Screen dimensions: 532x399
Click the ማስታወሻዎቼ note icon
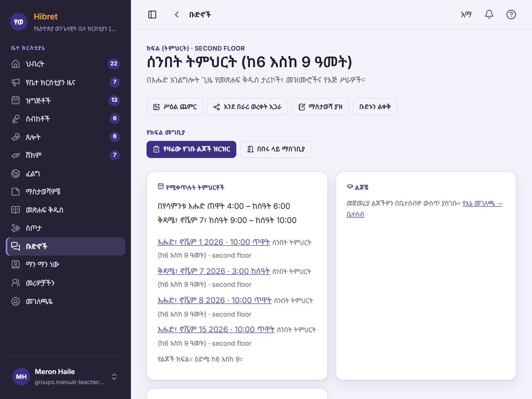16,192
